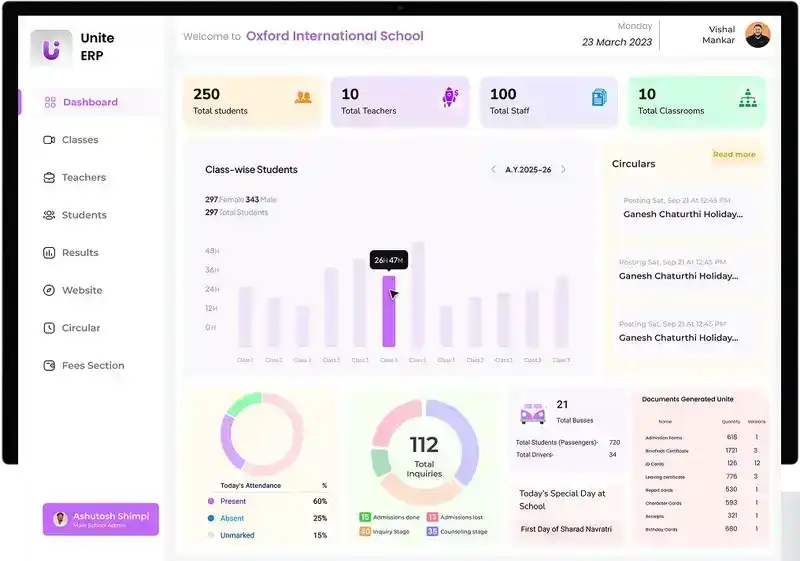Click the Unite ERP logo icon

(x=51, y=49)
